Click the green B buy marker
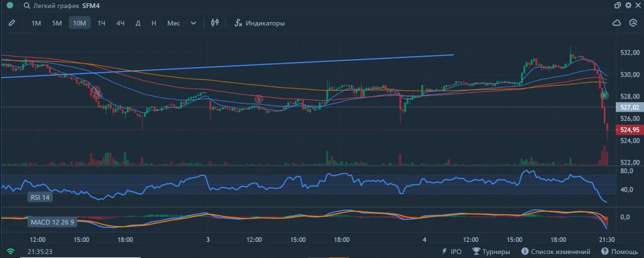Screen dimensions: 644x258 605,95
